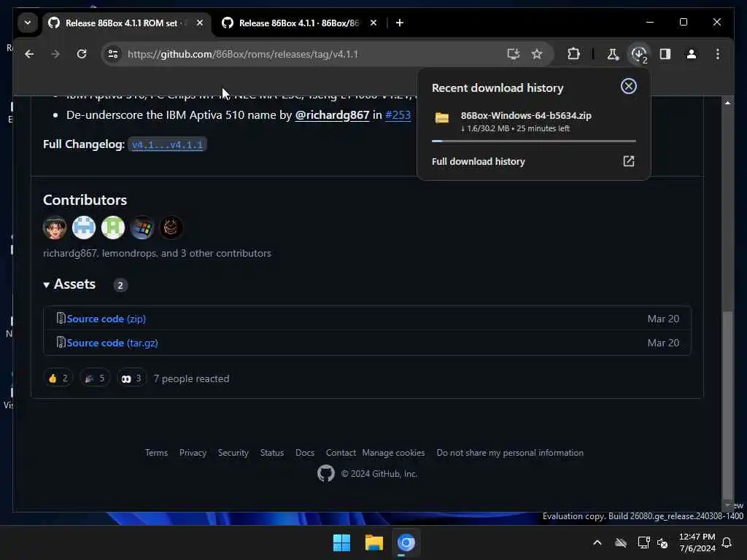Viewport: 747px width, 560px height.
Task: Click the network tray icon
Action: pyautogui.click(x=643, y=542)
